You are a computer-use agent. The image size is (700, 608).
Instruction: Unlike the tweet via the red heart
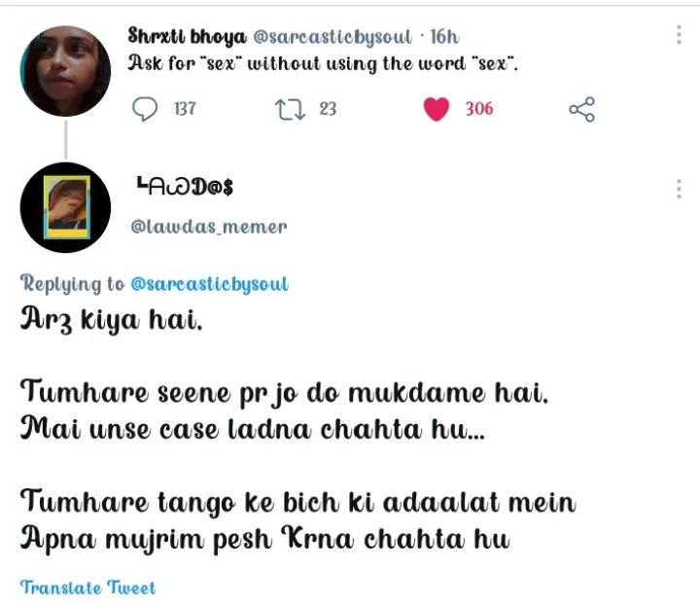pyautogui.click(x=437, y=109)
